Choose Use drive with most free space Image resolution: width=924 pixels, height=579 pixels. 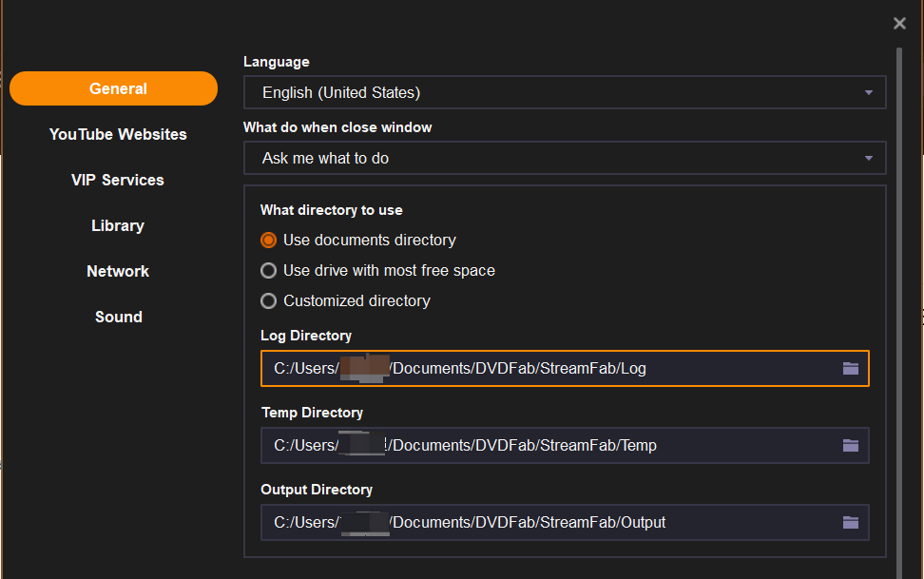coord(269,271)
